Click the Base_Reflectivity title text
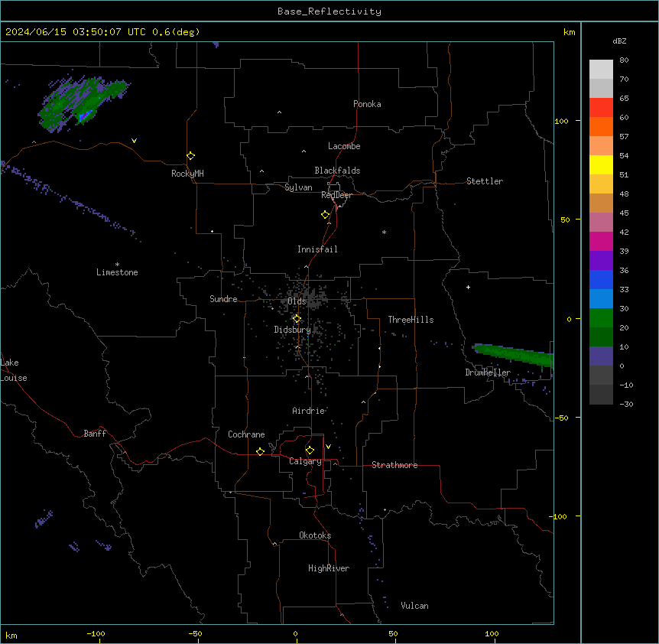 point(329,11)
